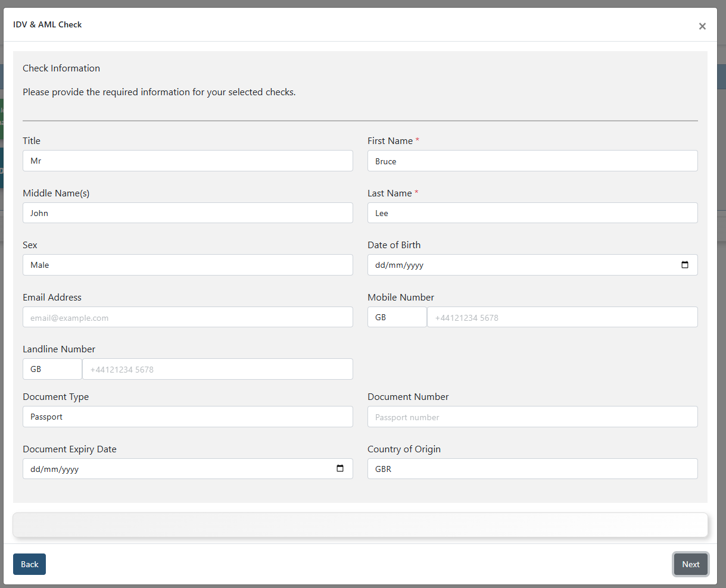This screenshot has height=588, width=726.
Task: Click the Check Information heading
Action: (x=61, y=68)
